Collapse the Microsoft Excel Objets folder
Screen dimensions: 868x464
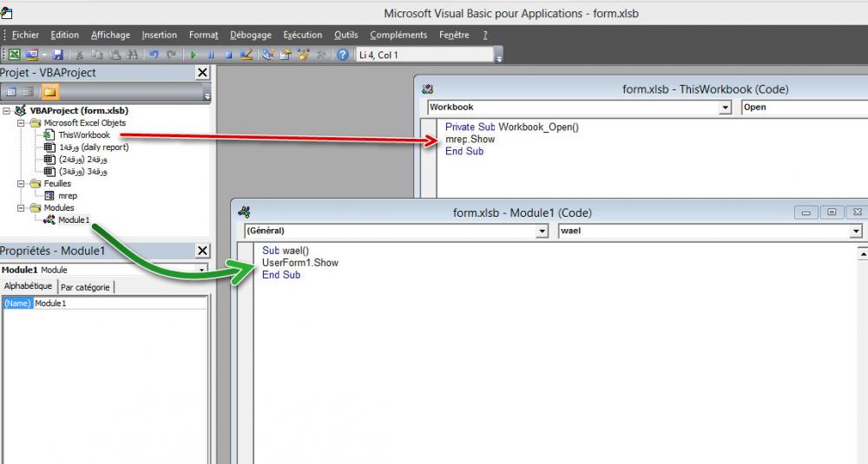[x=21, y=123]
